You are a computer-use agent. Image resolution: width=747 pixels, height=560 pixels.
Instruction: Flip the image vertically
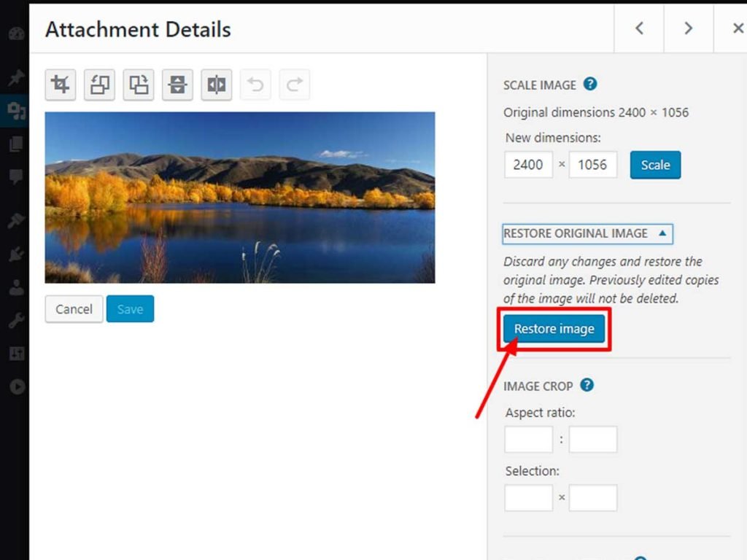tap(177, 85)
